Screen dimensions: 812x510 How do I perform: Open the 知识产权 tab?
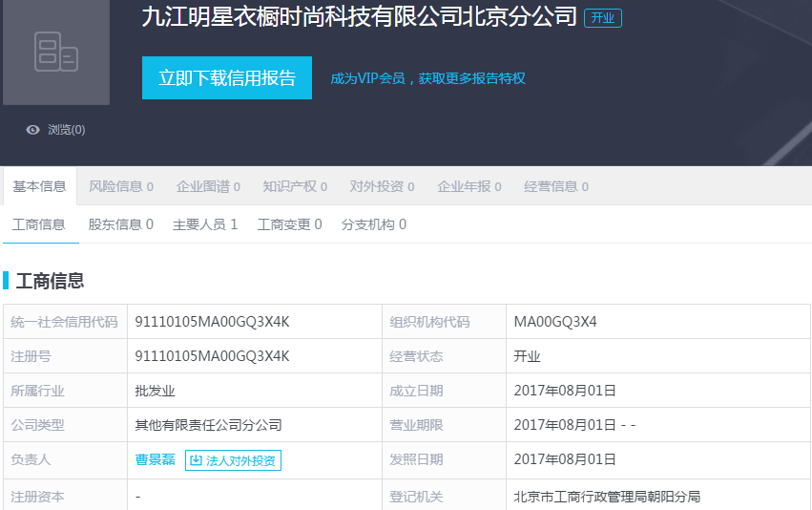295,186
